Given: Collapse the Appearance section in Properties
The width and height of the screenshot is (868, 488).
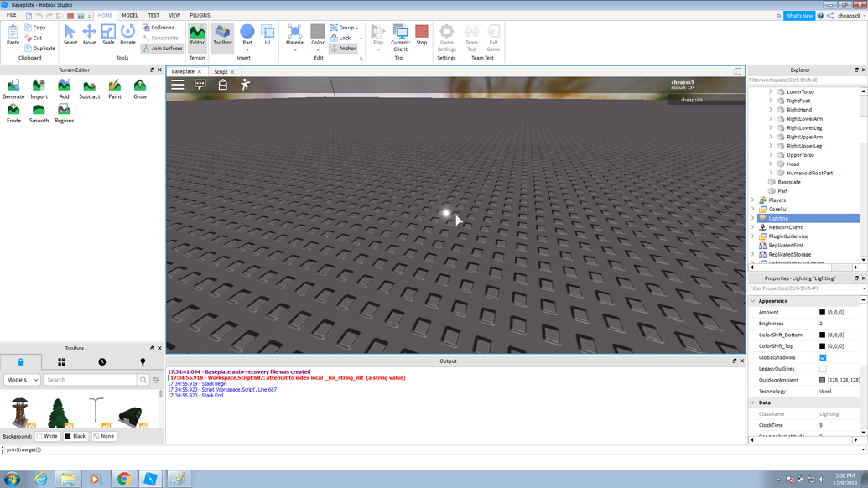Looking at the screenshot, I should (752, 300).
